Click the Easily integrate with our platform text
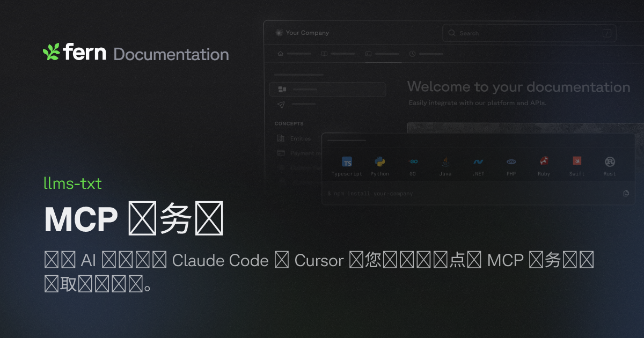Screen dimensions: 644x338 click(x=478, y=102)
